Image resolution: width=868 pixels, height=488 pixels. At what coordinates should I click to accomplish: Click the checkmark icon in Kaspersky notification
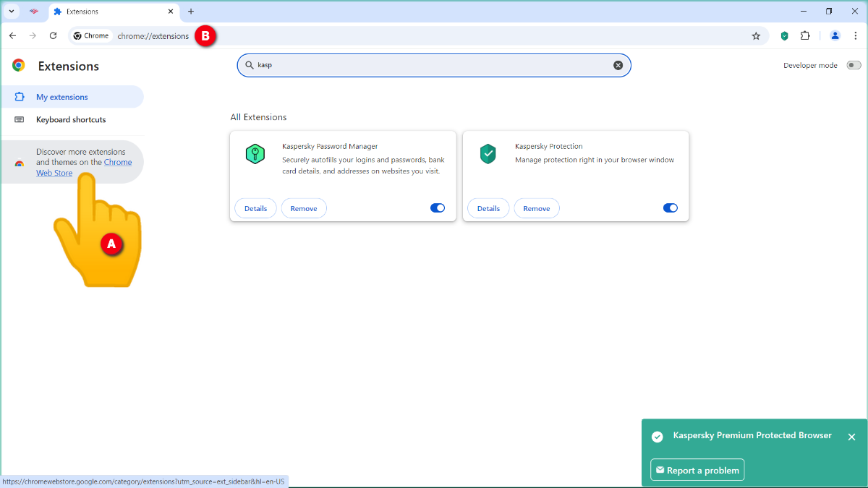coord(658,437)
